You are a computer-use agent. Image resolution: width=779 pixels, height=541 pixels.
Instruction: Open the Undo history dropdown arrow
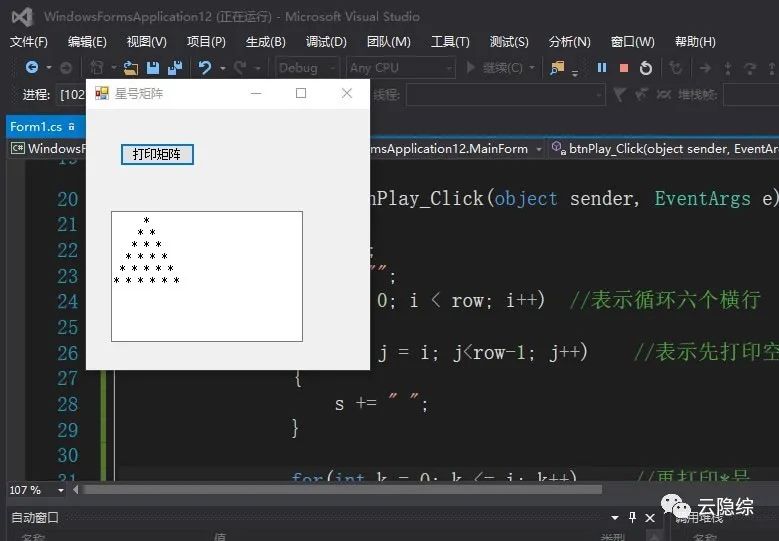point(223,68)
